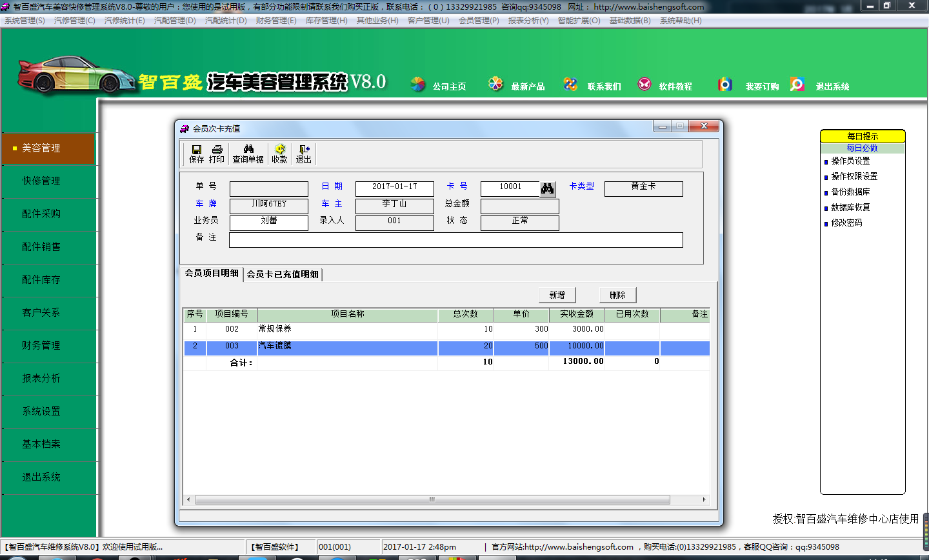Open 系统帮助(H) menu
Screen dimensions: 929x560
pos(681,21)
